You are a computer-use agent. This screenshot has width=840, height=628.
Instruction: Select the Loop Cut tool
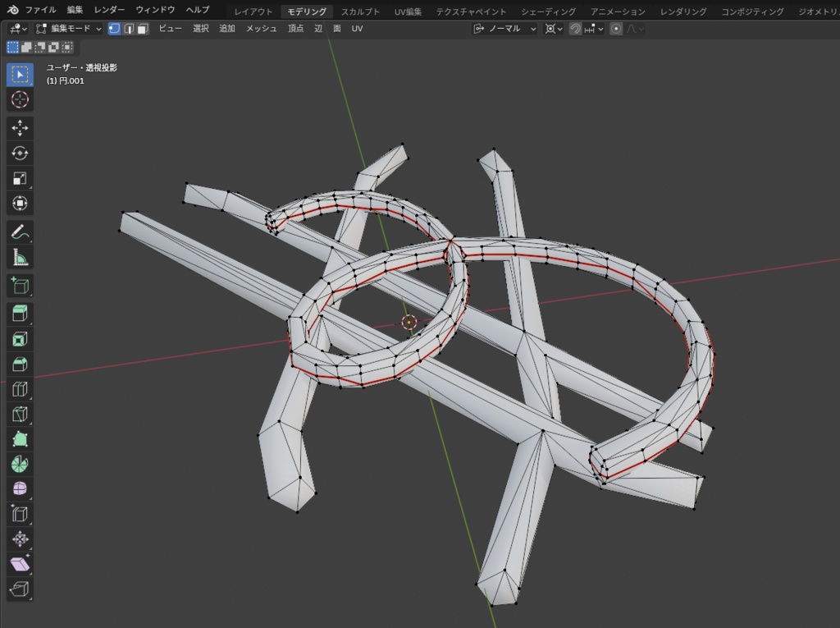pos(20,389)
